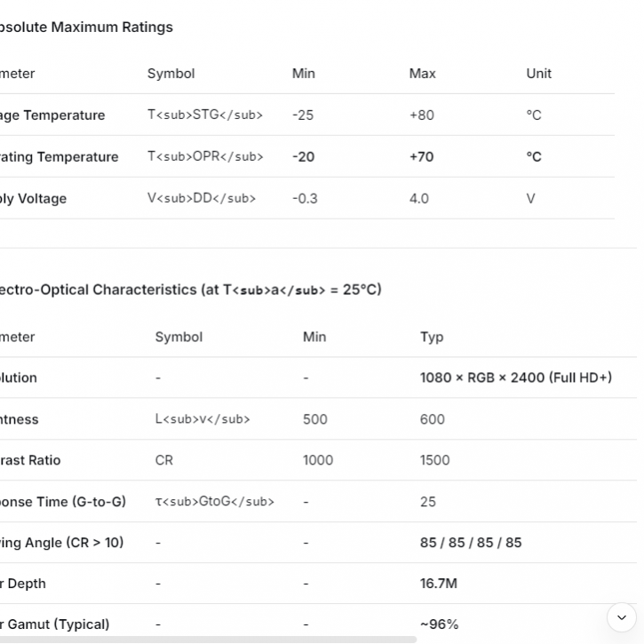
Task: Click the T STG symbol cell
Action: pos(205,115)
